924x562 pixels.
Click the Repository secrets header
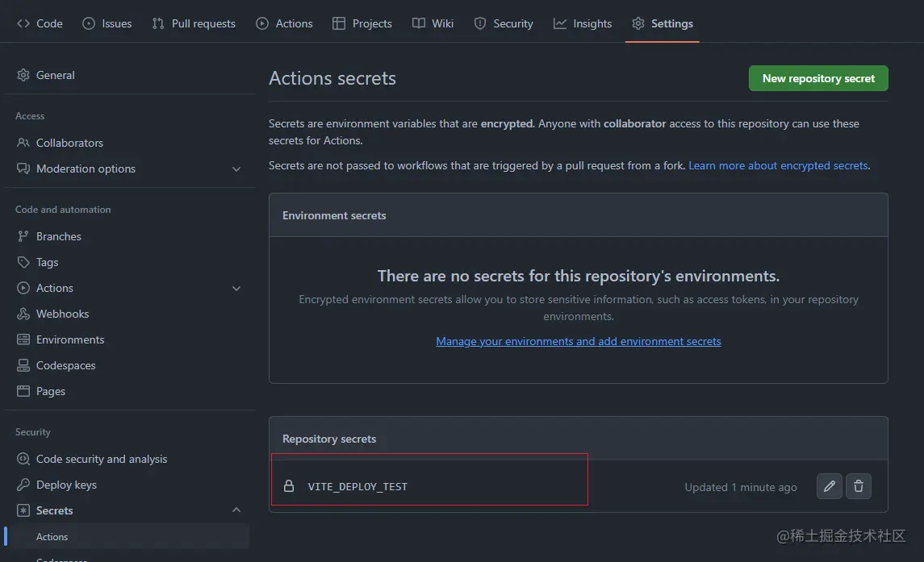tap(328, 439)
